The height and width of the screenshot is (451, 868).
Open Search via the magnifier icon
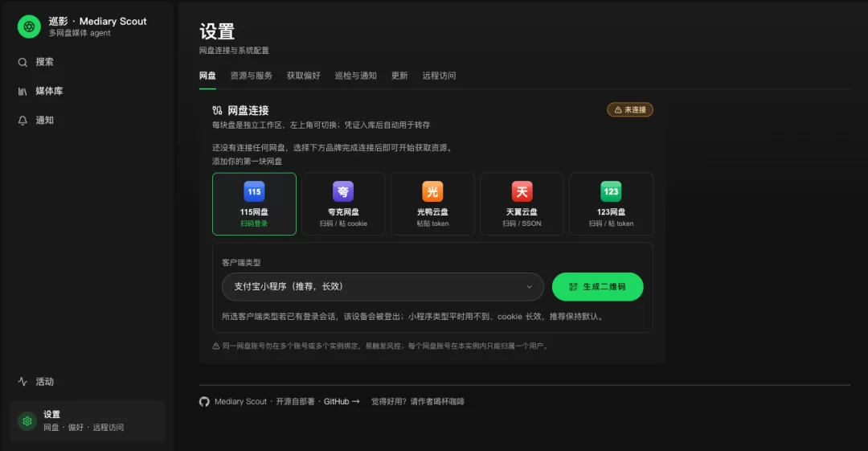click(23, 62)
